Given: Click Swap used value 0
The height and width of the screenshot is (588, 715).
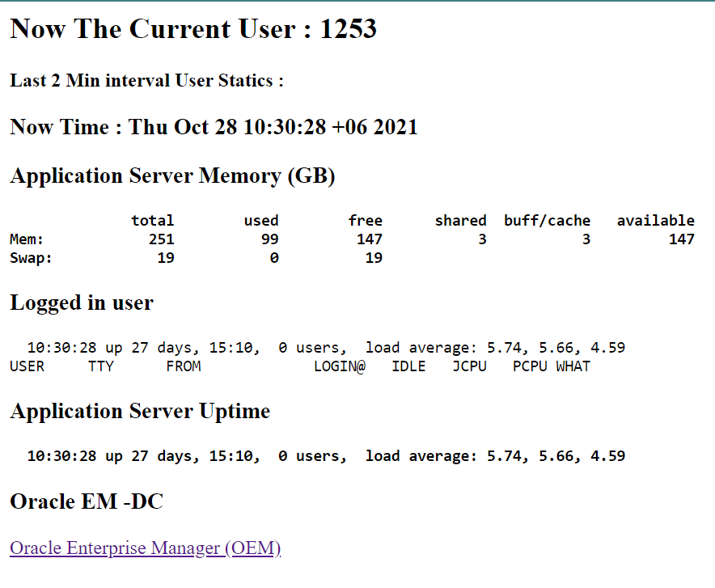Looking at the screenshot, I should point(273,257).
